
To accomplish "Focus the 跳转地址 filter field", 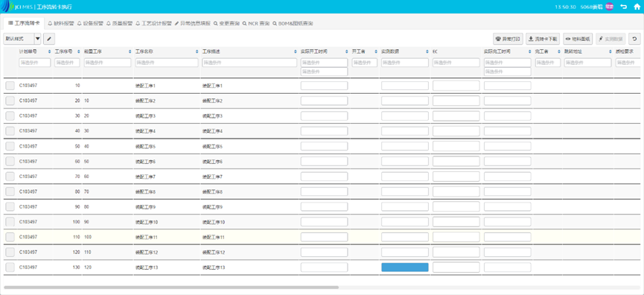I will click(587, 63).
